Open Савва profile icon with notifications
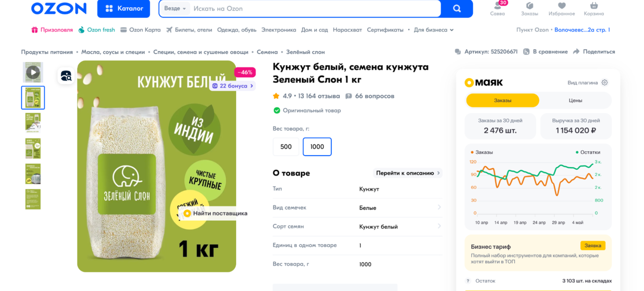 tap(498, 6)
